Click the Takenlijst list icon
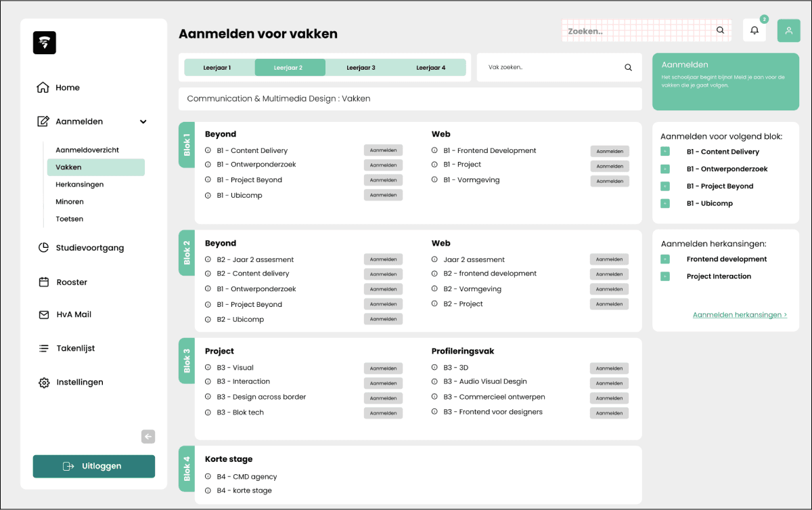 (x=43, y=348)
